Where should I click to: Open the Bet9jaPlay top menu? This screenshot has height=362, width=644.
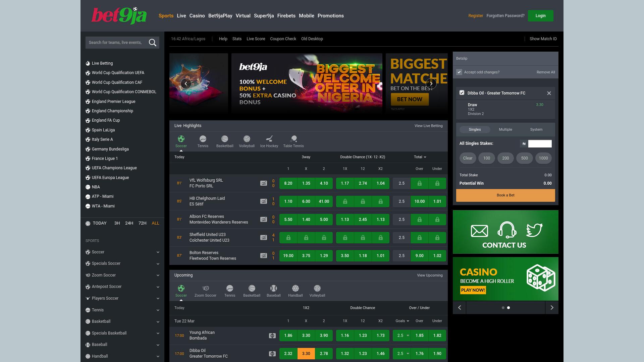pyautogui.click(x=220, y=16)
